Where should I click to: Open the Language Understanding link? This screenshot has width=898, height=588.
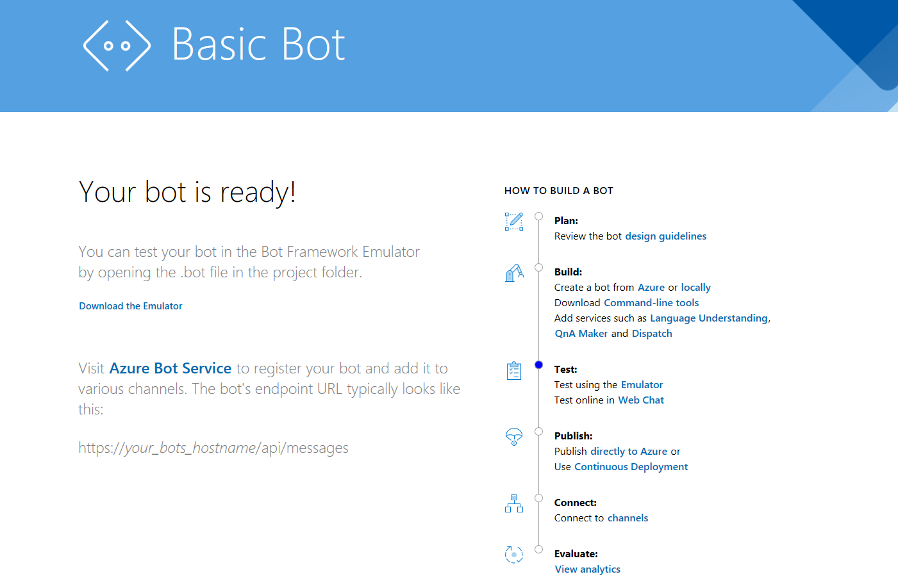coord(709,318)
